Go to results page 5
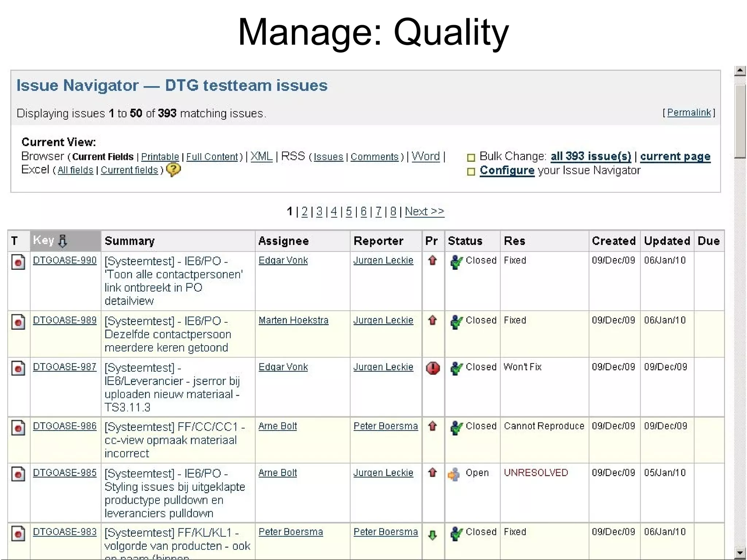This screenshot has height=560, width=747. pos(349,211)
